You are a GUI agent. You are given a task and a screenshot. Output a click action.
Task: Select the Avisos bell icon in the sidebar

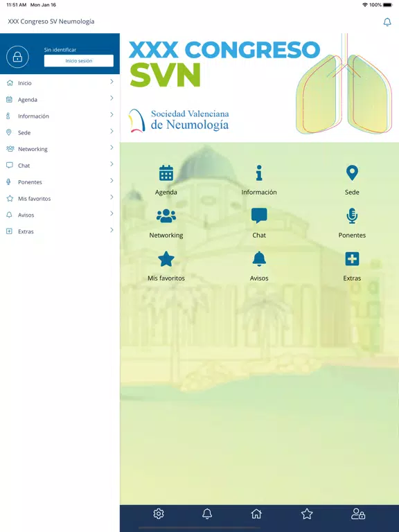[x=10, y=215]
